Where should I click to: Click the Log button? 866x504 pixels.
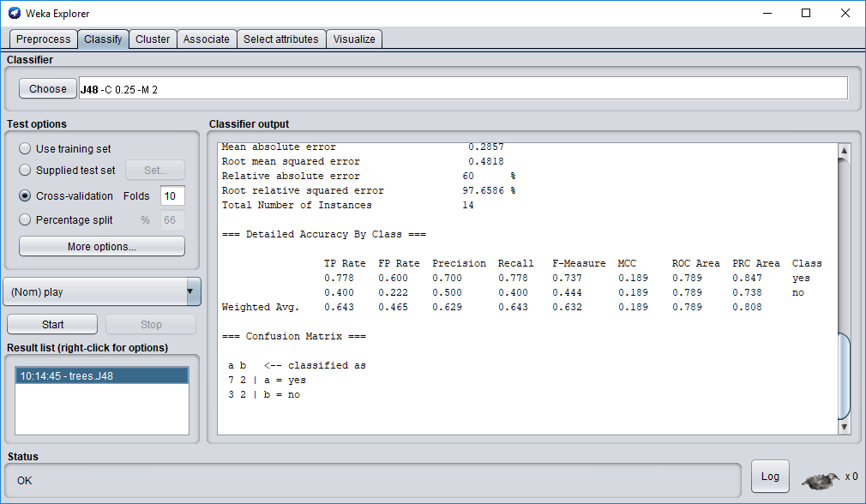click(770, 477)
